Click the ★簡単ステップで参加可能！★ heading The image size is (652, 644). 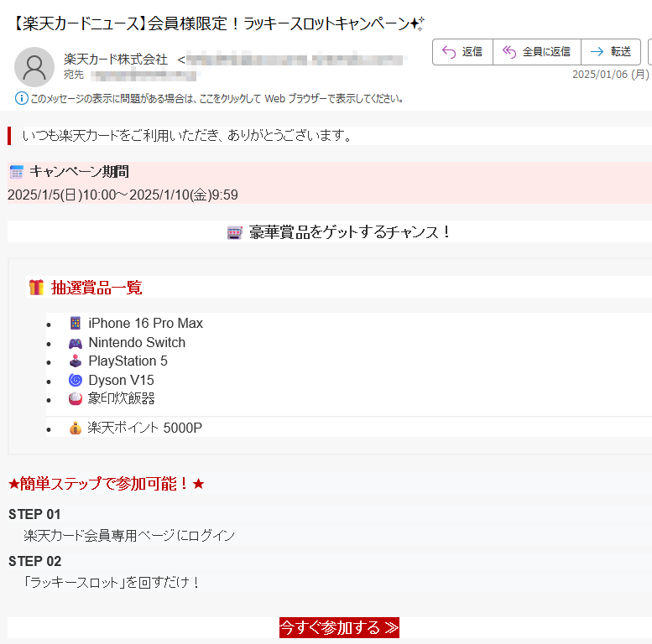pyautogui.click(x=107, y=484)
